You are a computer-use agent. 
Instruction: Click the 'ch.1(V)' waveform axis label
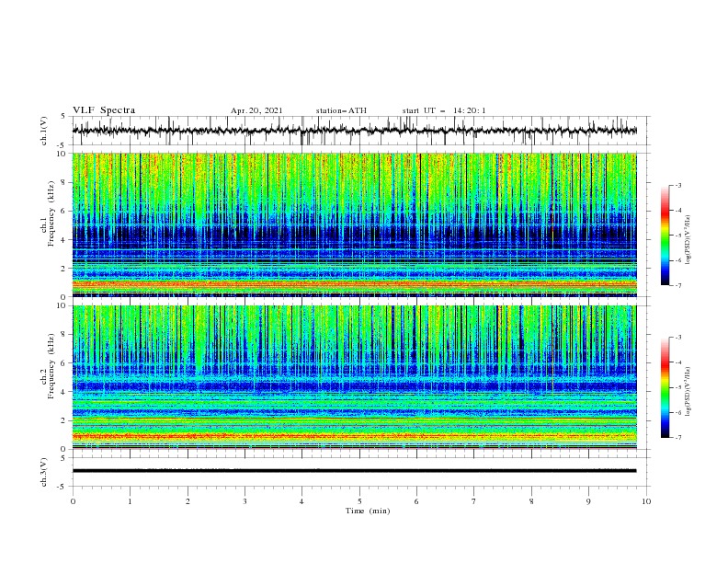(x=44, y=131)
